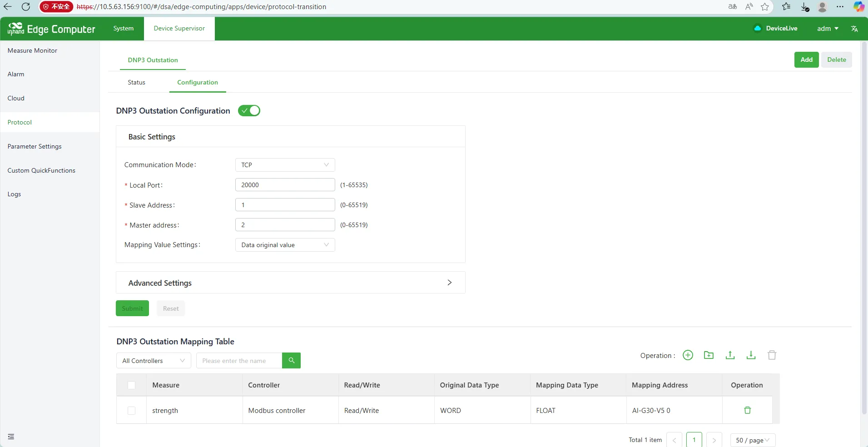868x447 pixels.
Task: Click the browser address bar URL
Action: coord(201,7)
